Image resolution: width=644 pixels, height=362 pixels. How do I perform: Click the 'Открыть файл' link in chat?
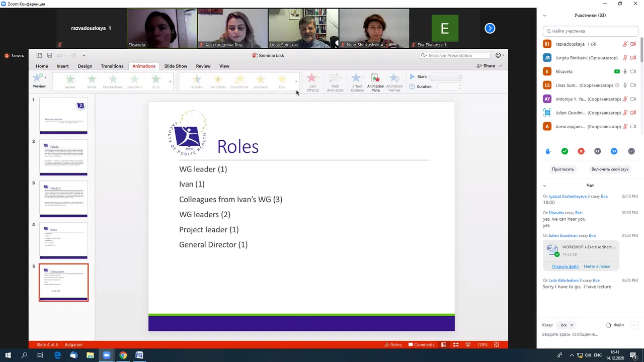pyautogui.click(x=565, y=266)
